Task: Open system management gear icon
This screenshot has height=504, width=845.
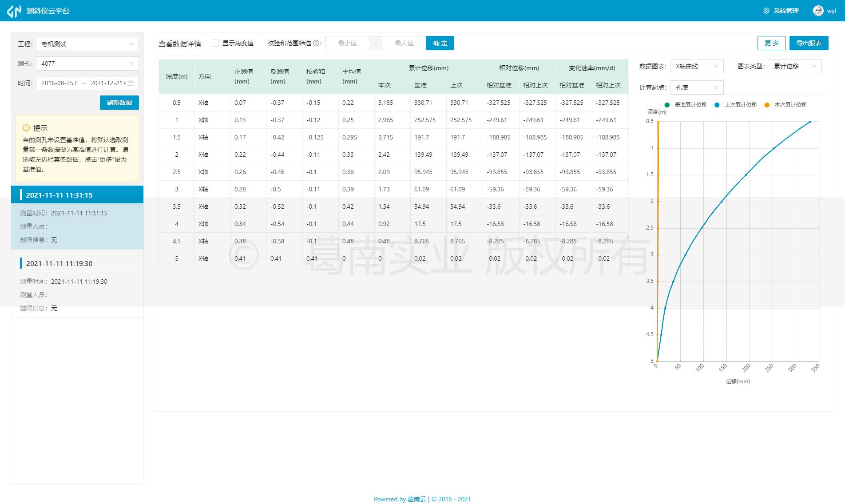Action: tap(766, 11)
